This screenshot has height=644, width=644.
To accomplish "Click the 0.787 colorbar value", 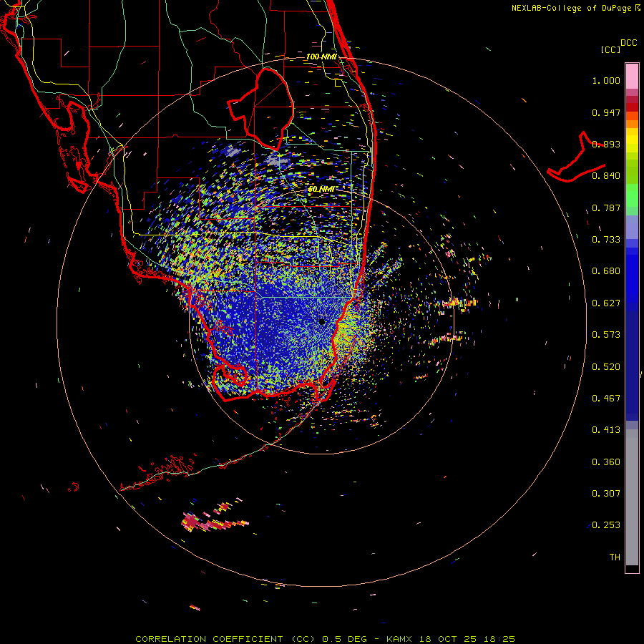I will click(x=606, y=208).
